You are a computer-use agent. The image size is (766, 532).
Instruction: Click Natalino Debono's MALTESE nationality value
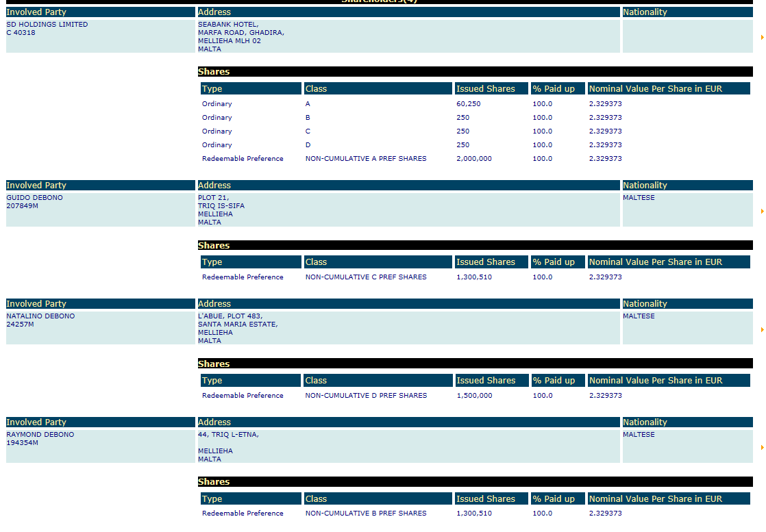(639, 316)
